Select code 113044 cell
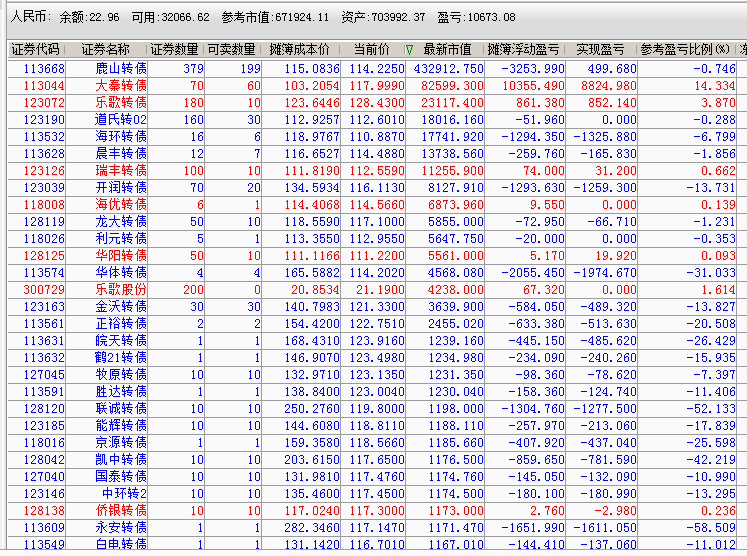 (44, 86)
